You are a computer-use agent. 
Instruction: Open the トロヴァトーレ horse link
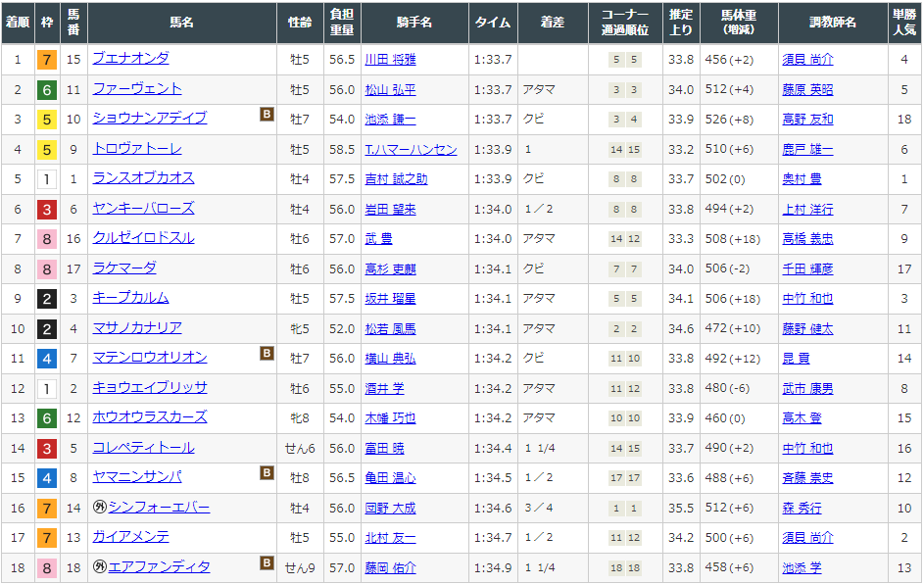[136, 149]
